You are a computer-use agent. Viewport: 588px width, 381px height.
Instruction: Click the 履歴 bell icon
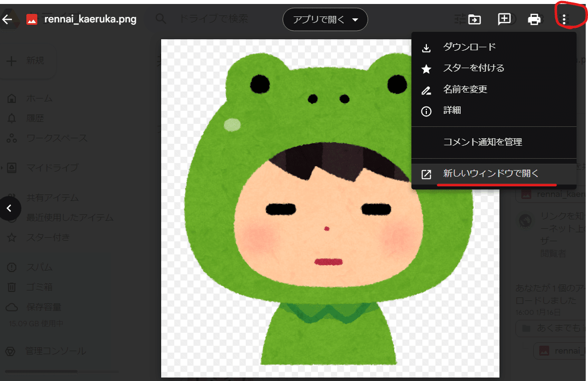11,118
